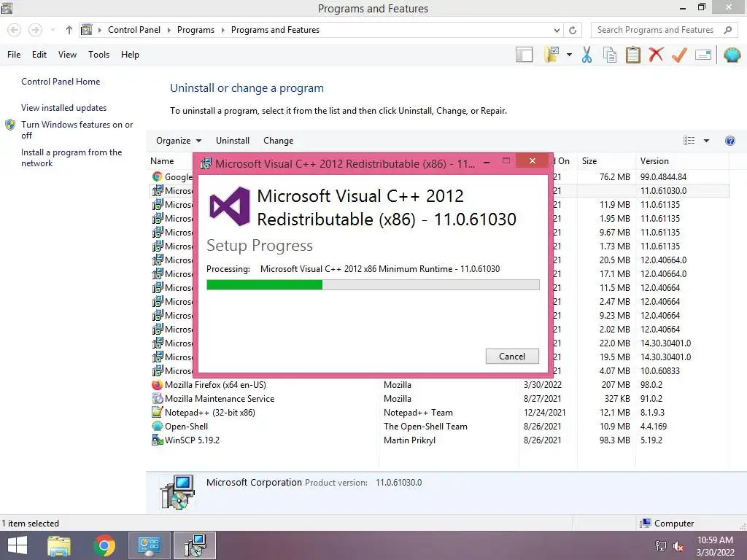Click the Uninstall button

[x=233, y=141]
